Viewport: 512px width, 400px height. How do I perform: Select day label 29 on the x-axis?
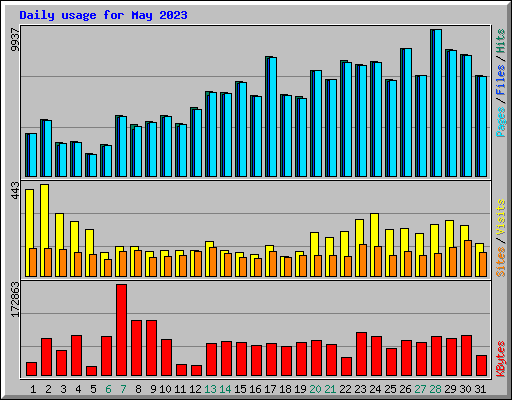click(x=450, y=389)
